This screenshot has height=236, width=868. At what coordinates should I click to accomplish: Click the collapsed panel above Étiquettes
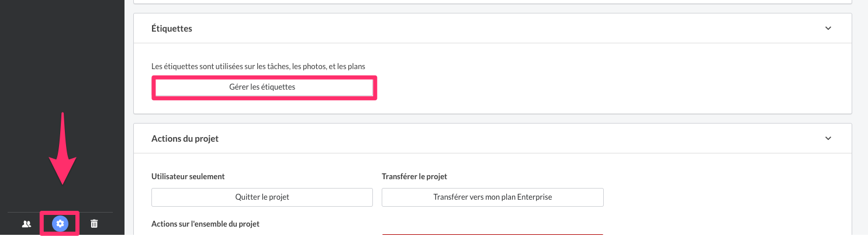pos(493,2)
